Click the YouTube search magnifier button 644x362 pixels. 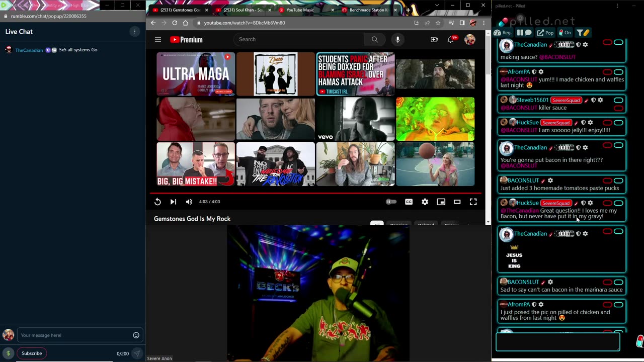click(374, 39)
